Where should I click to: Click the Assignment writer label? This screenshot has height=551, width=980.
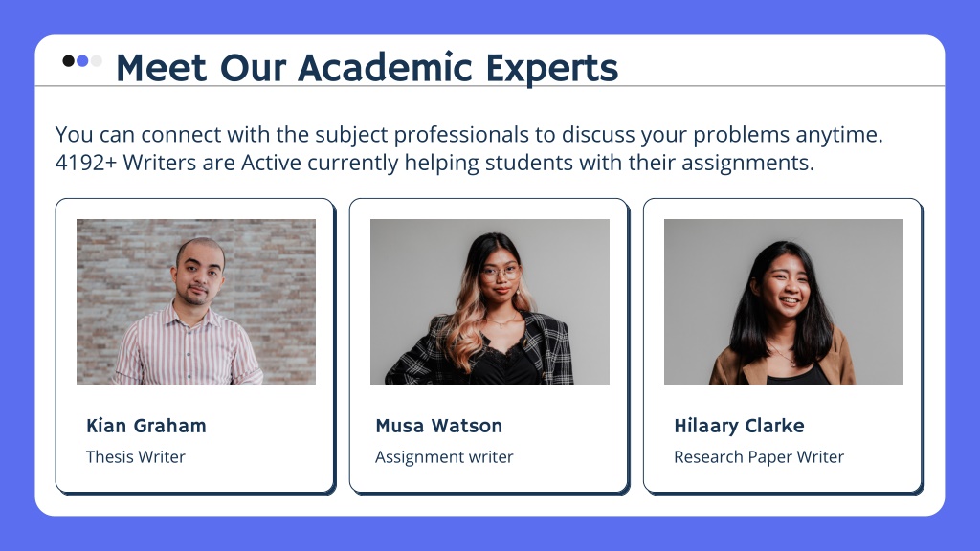[x=444, y=457]
